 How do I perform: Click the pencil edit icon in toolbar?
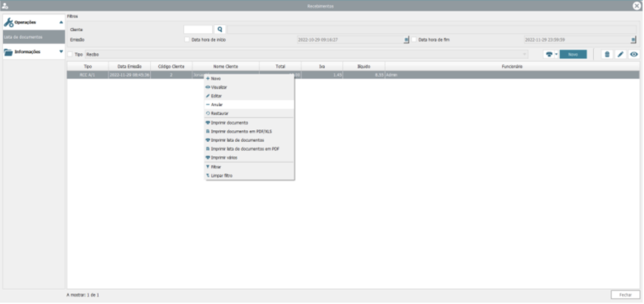tap(621, 55)
